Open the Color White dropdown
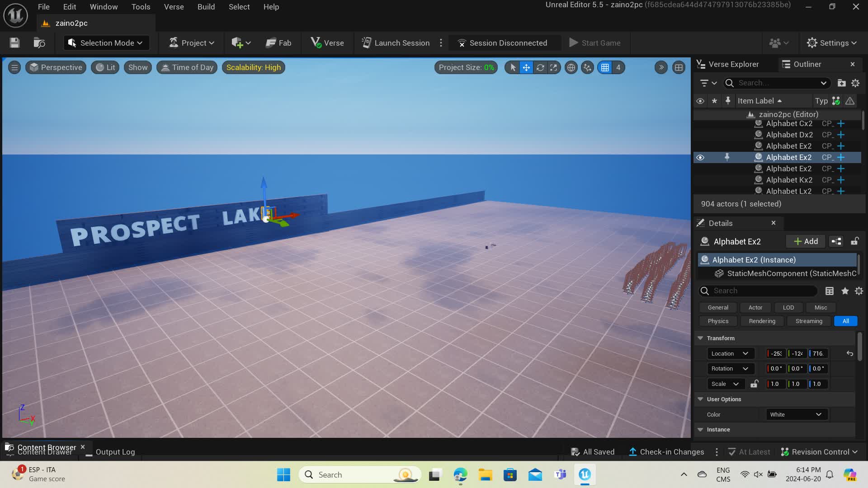Screen dimensions: 868x488 click(796, 414)
